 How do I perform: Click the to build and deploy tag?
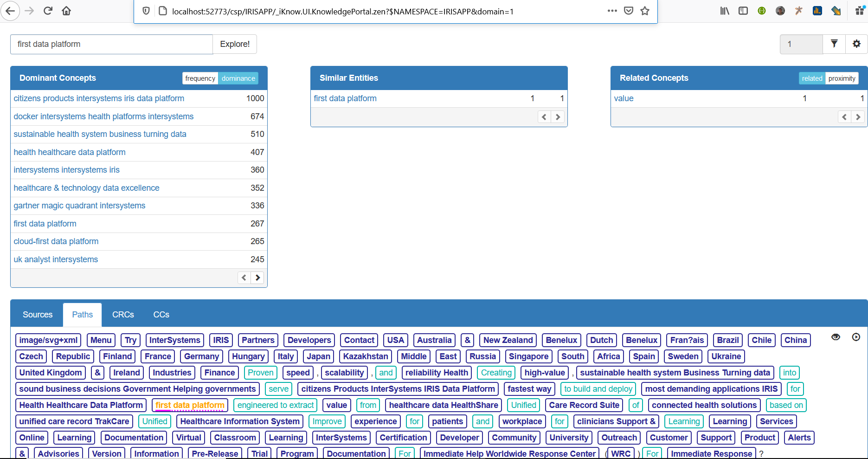(598, 389)
